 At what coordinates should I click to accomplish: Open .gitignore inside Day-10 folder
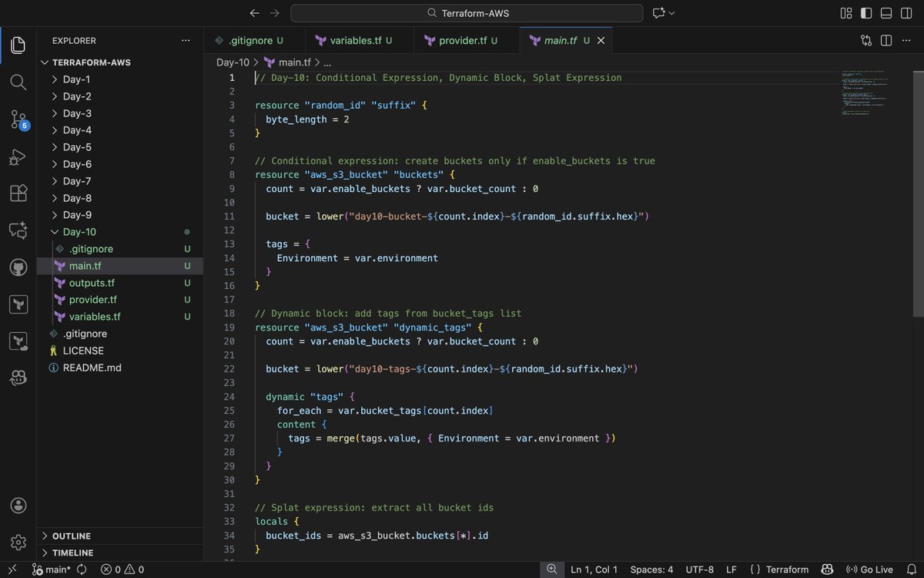[x=119, y=249]
